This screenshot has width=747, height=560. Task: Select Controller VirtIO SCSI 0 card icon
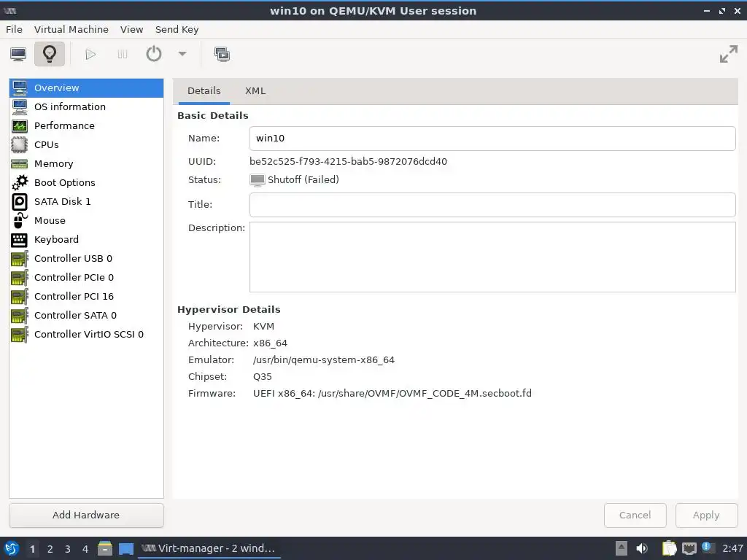[20, 335]
